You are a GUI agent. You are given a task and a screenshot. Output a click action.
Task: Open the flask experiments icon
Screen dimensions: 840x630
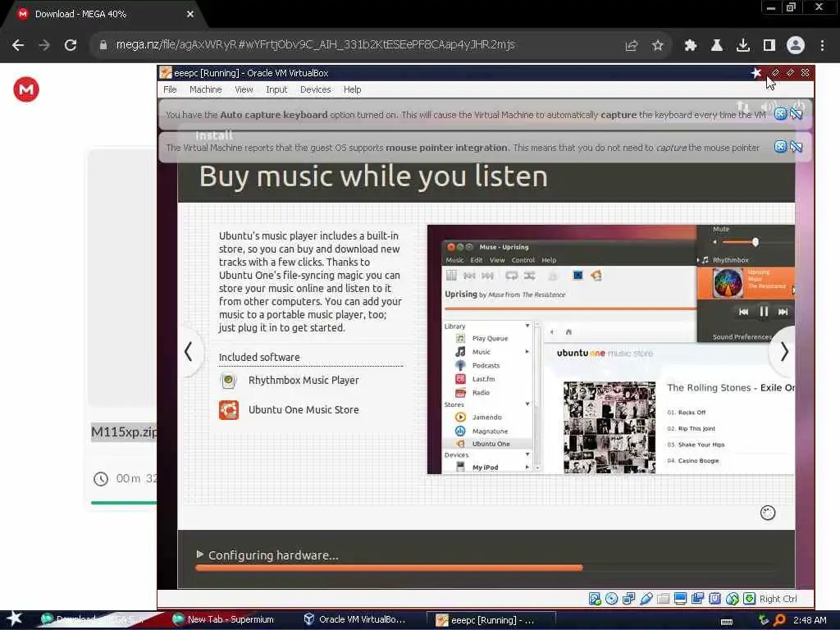716,46
